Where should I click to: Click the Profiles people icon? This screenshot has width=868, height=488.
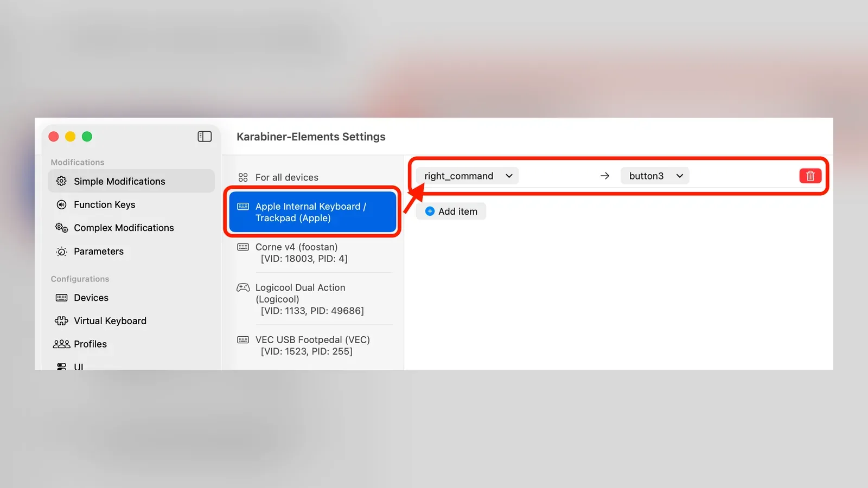coord(61,344)
